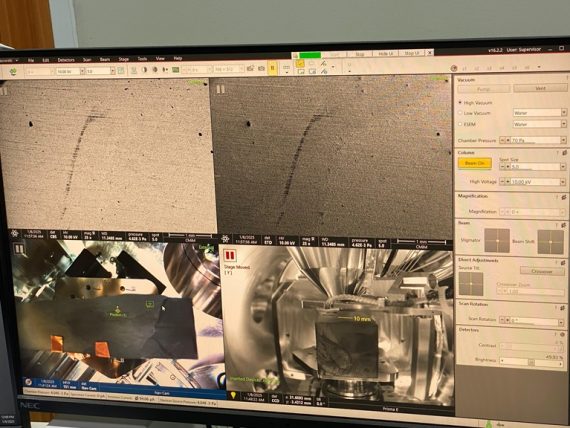Open the Beam menu
The height and width of the screenshot is (428, 570).
(105, 59)
